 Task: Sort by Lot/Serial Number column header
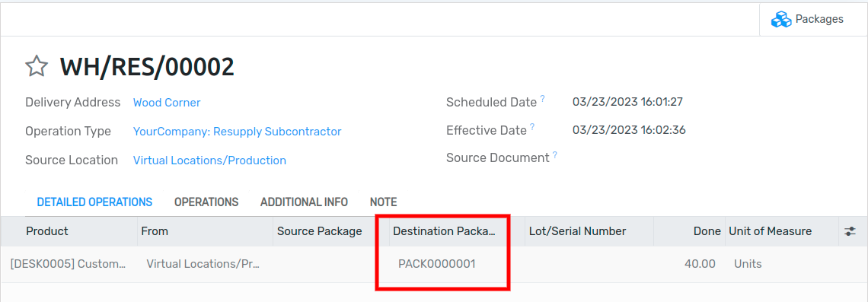click(x=589, y=231)
